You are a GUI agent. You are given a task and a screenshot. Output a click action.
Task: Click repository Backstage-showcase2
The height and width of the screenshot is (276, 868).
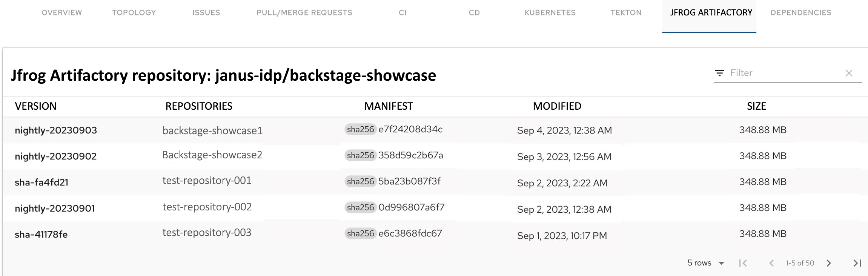(x=212, y=155)
